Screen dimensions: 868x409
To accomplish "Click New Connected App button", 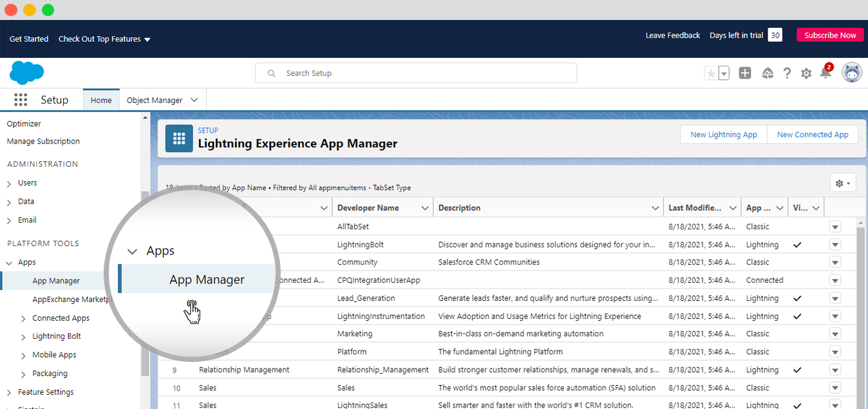I will 813,135.
